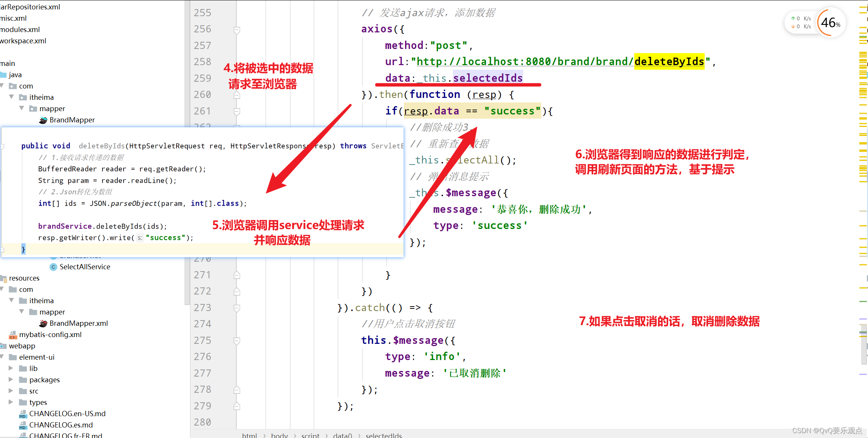Click CHANGELOG.es.md file icon
Viewport: 868px width, 438px height.
(23, 425)
